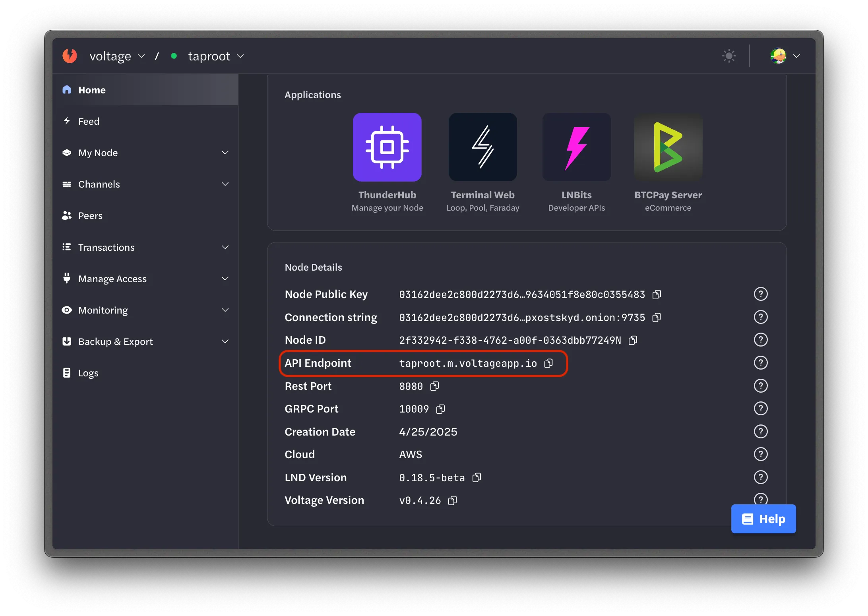The image size is (868, 616).
Task: Expand the My Node section
Action: pyautogui.click(x=225, y=152)
